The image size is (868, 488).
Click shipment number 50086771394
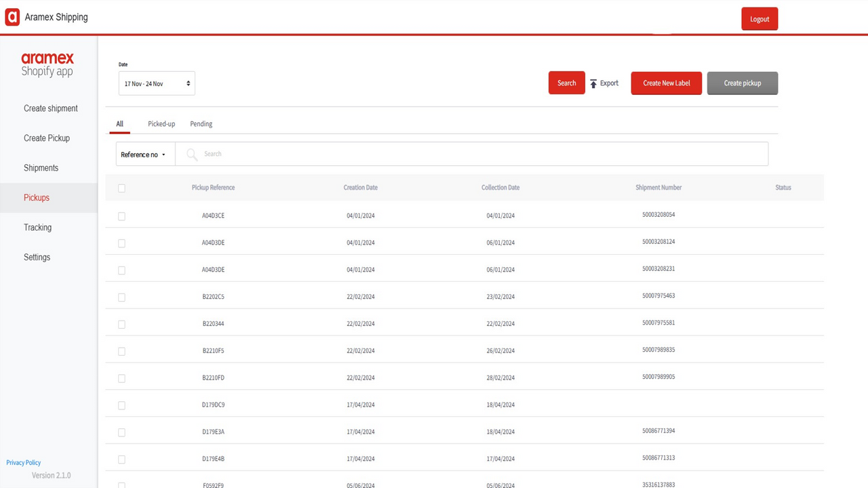tap(658, 431)
